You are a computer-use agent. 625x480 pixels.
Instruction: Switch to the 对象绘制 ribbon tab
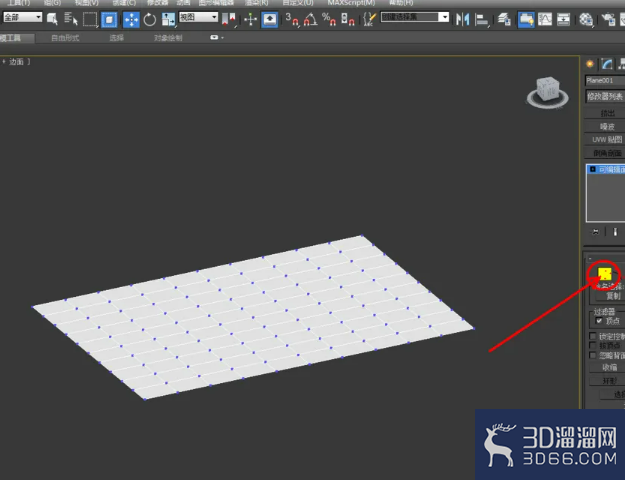[x=168, y=38]
